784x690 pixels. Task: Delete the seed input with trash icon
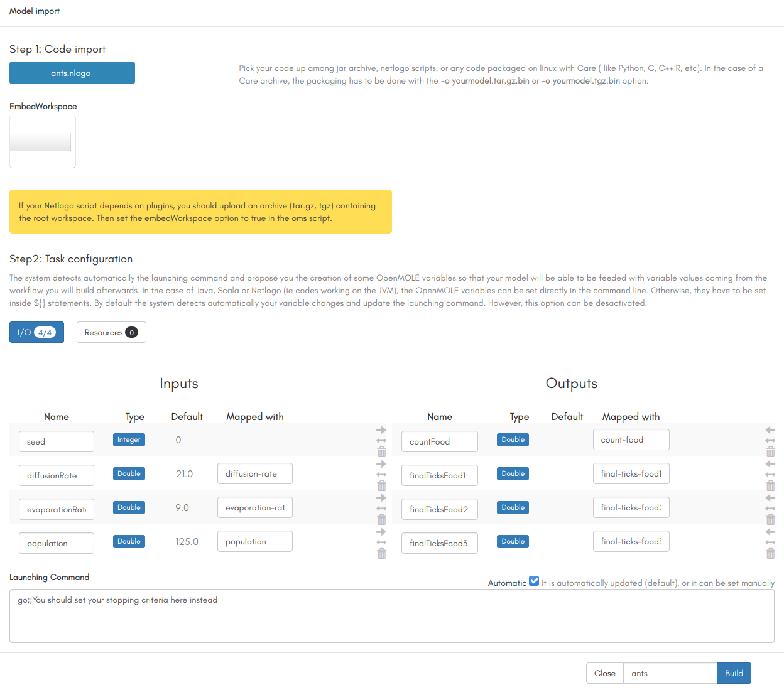click(x=381, y=452)
